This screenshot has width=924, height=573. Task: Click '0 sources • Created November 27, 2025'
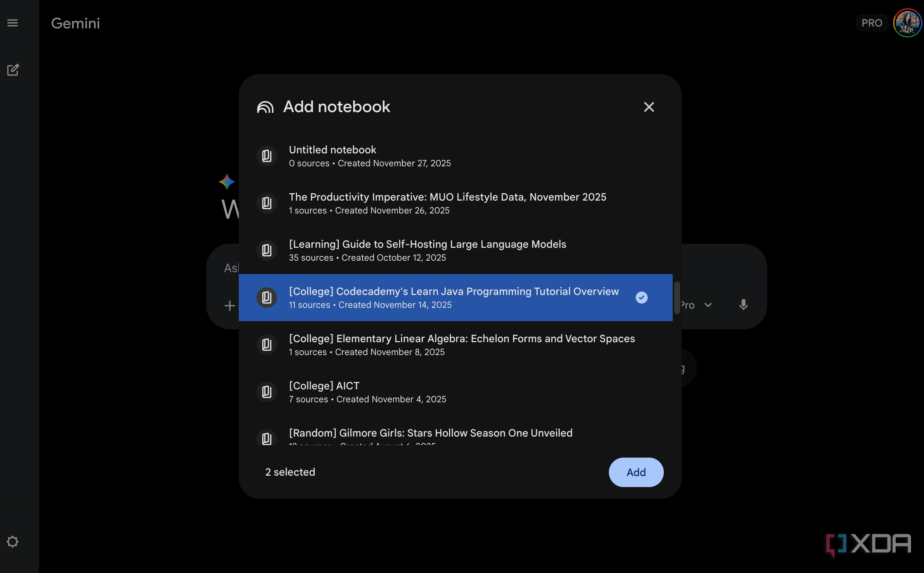pos(370,163)
